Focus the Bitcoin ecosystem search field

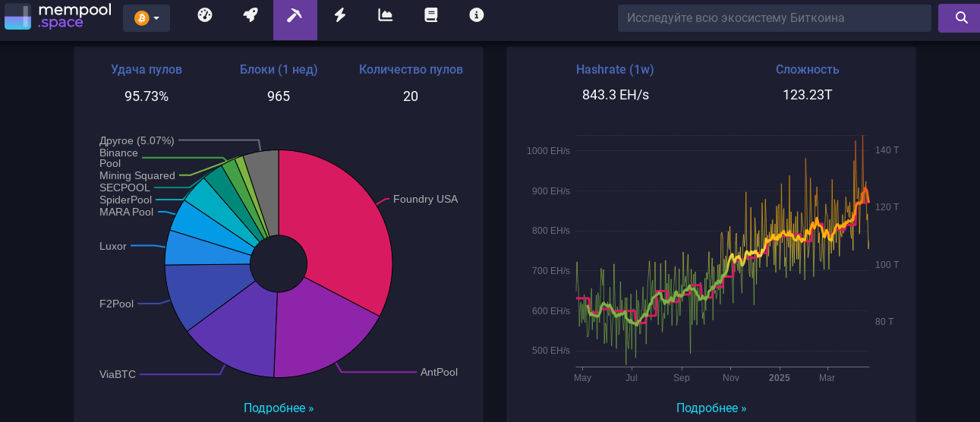click(774, 17)
